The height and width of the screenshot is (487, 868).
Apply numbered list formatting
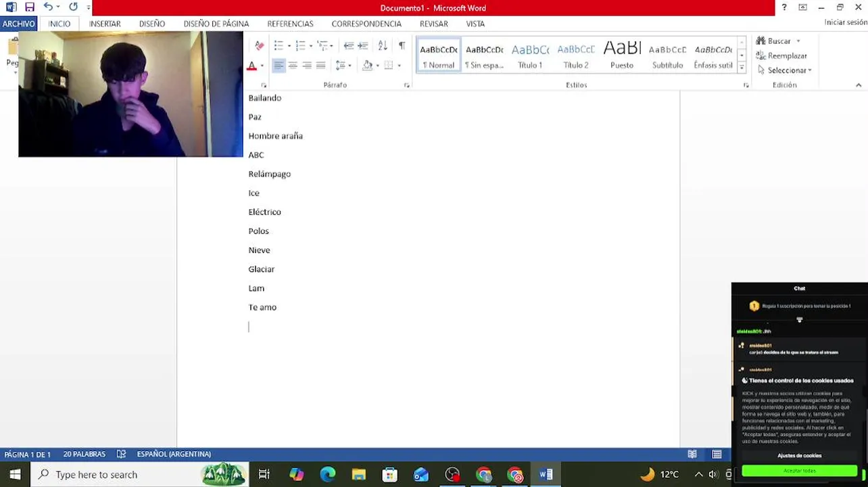[x=300, y=45]
